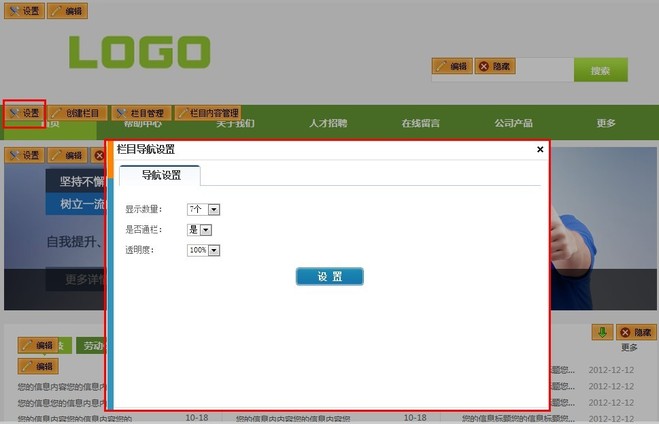Expand the 显示数量 dropdown
This screenshot has height=424, width=659.
214,209
